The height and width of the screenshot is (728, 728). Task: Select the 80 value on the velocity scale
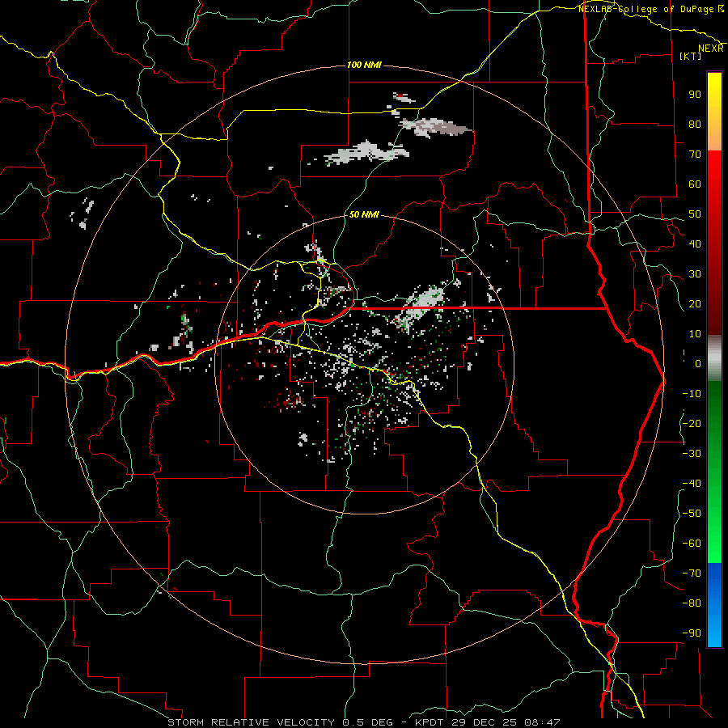[695, 125]
